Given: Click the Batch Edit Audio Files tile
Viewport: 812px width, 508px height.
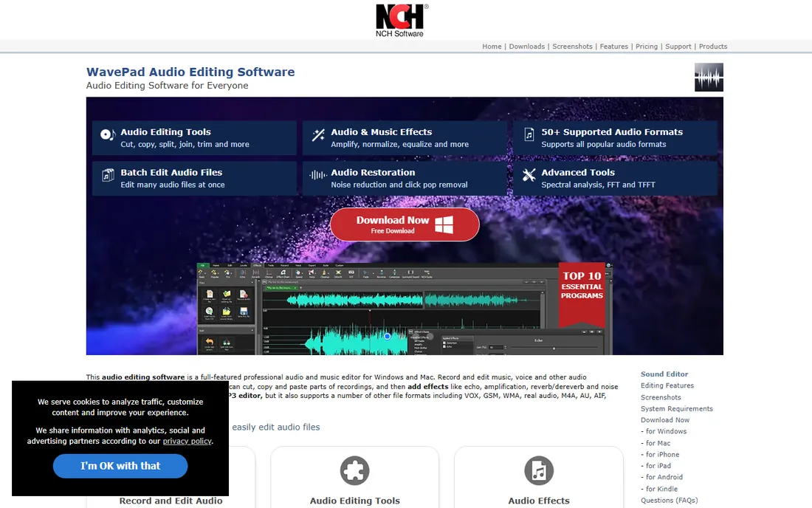Looking at the screenshot, I should (x=194, y=178).
